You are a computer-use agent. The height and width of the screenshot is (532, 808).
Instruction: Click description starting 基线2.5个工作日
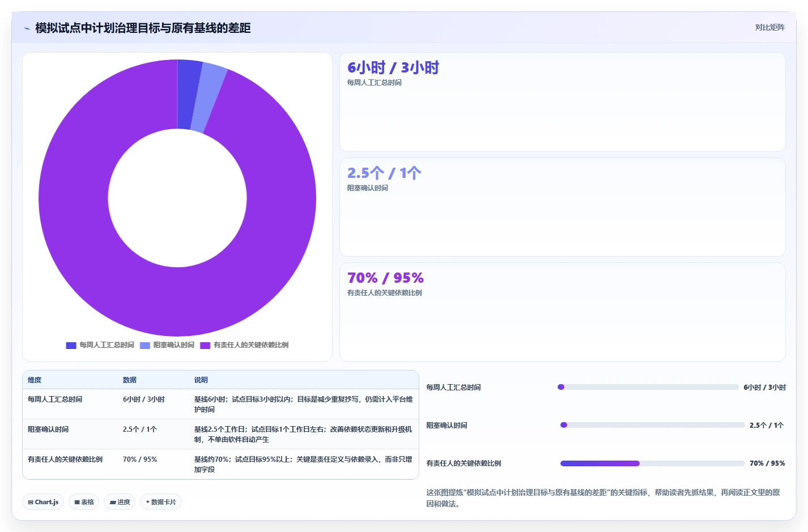click(x=304, y=435)
